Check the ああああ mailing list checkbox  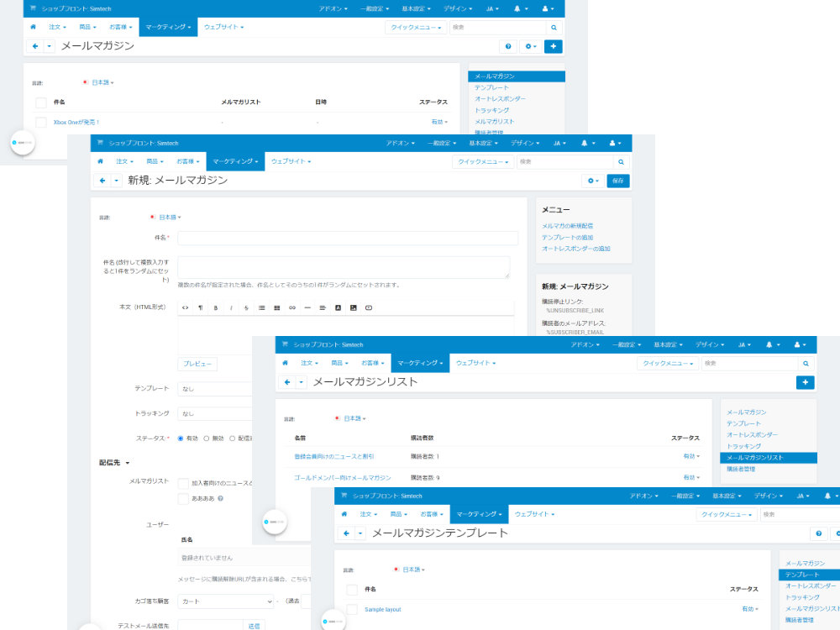tap(182, 499)
